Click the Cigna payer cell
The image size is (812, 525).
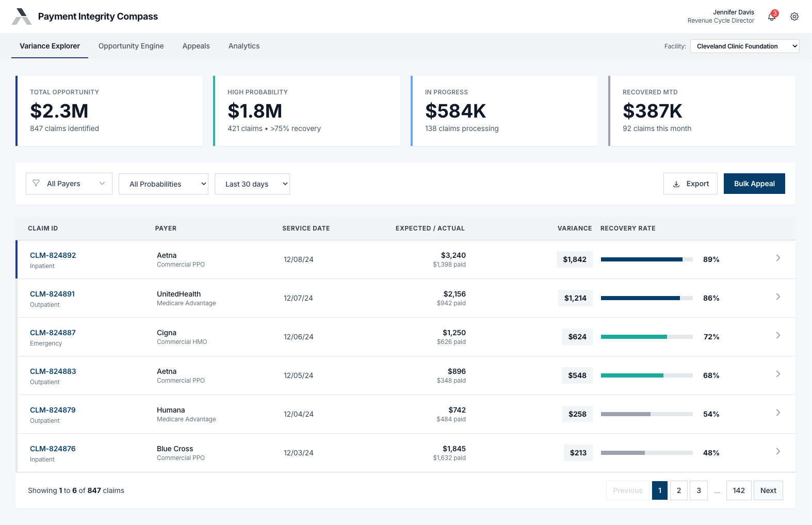[x=182, y=337]
